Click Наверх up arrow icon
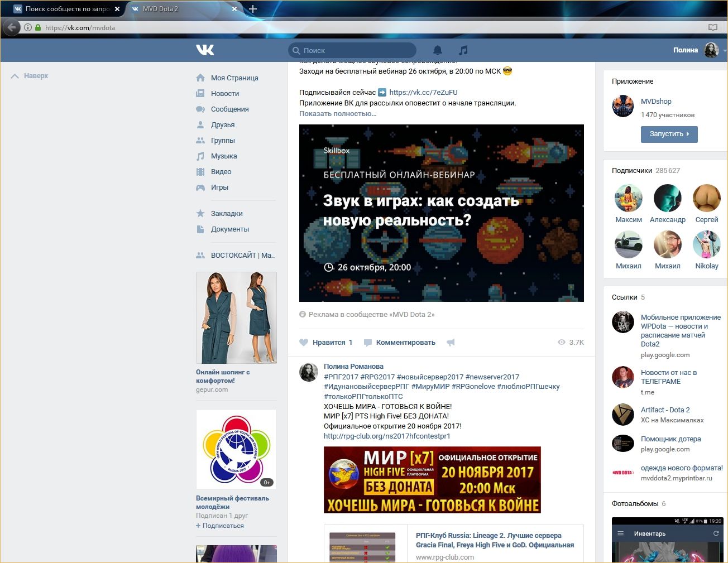The width and height of the screenshot is (728, 563). click(15, 76)
